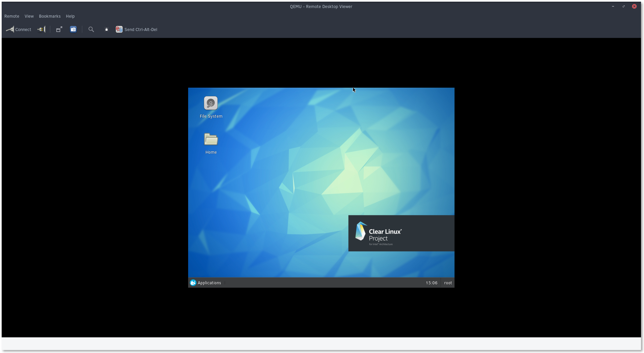Click the disconnect plug icon
This screenshot has width=644, height=353.
pyautogui.click(x=41, y=29)
